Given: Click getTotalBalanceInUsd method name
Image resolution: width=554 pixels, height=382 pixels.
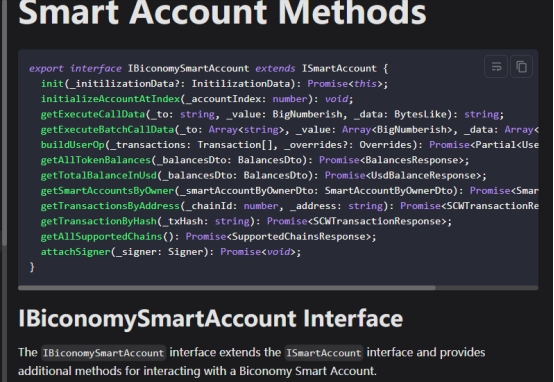Looking at the screenshot, I should tap(99, 175).
